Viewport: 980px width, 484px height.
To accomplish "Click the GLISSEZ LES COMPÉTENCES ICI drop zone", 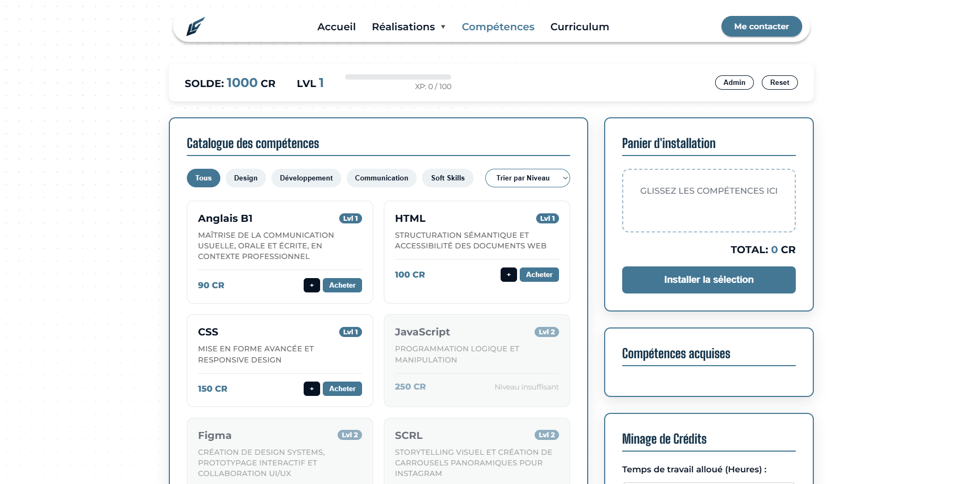I will click(709, 201).
